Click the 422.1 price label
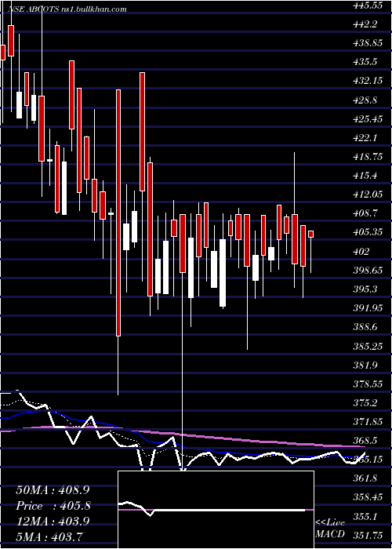 click(x=364, y=138)
